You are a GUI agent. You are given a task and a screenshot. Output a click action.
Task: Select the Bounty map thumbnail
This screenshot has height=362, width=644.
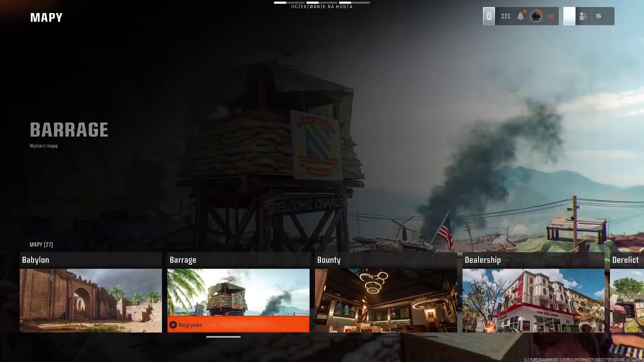click(386, 301)
